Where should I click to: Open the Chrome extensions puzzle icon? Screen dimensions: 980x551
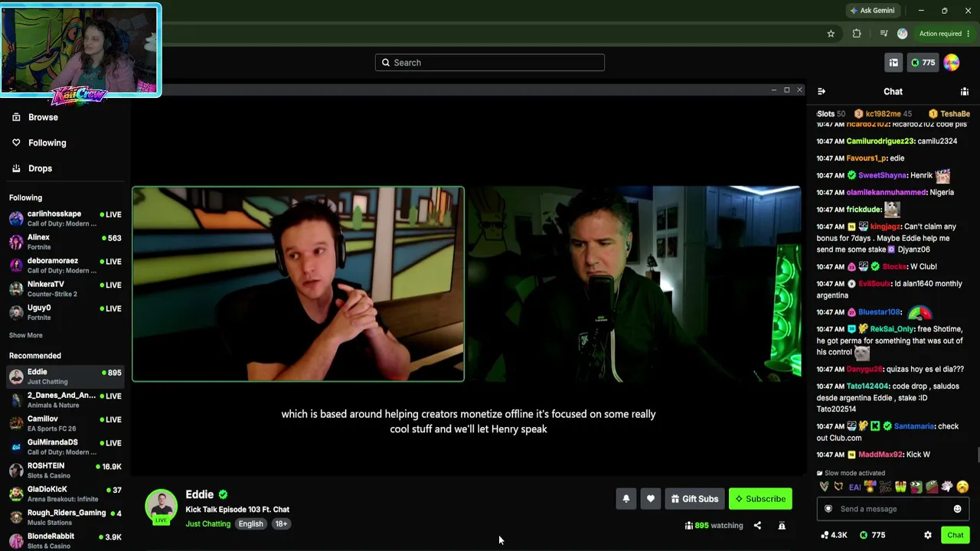click(x=857, y=34)
